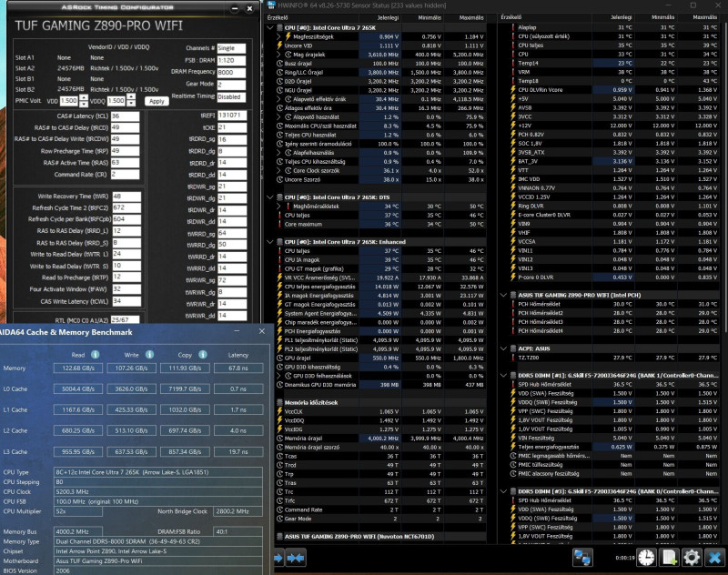
Task: Click the lightning icon beside VccCLK
Action: pos(279,411)
